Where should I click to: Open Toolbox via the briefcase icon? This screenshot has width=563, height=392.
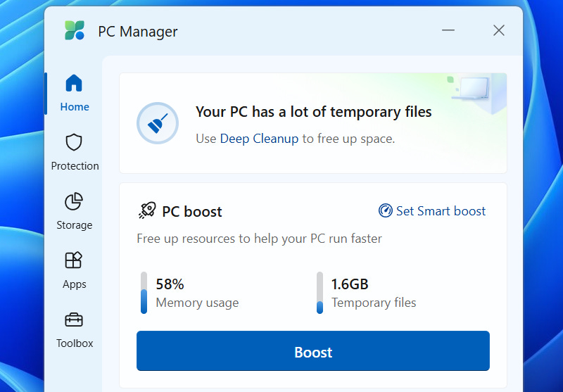74,320
